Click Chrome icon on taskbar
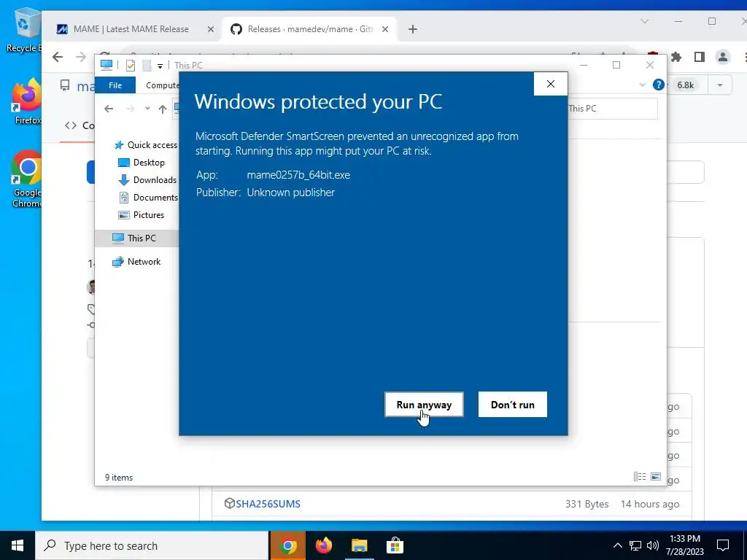747x560 pixels. [x=287, y=545]
